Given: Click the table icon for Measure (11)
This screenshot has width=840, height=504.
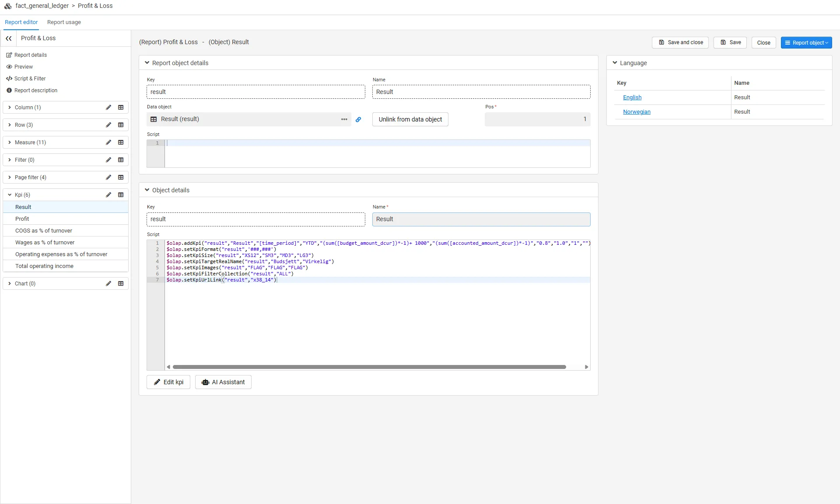Looking at the screenshot, I should [x=121, y=143].
